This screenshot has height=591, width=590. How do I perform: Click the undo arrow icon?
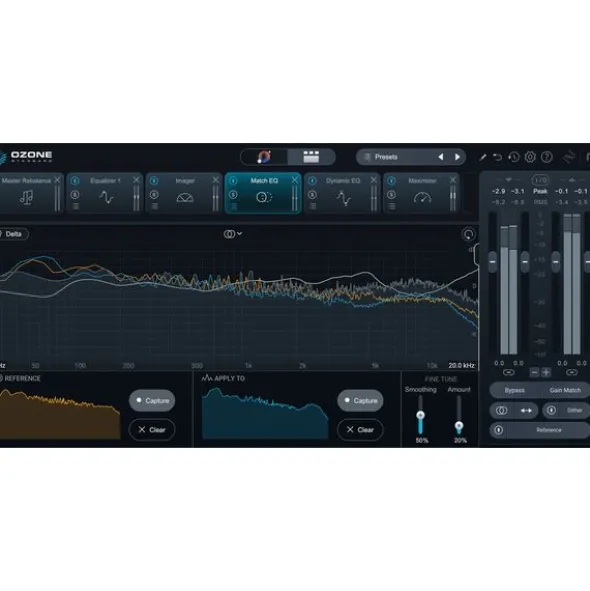pyautogui.click(x=498, y=157)
